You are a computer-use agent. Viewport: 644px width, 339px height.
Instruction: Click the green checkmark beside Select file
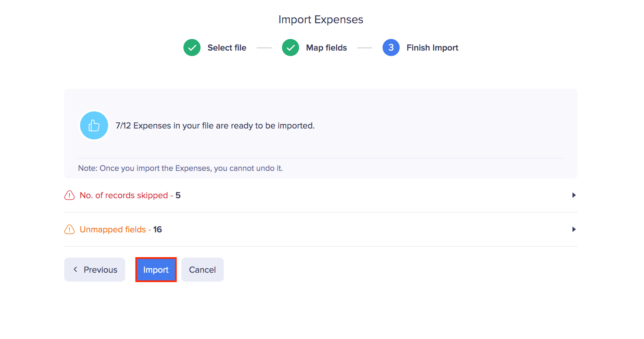(192, 48)
